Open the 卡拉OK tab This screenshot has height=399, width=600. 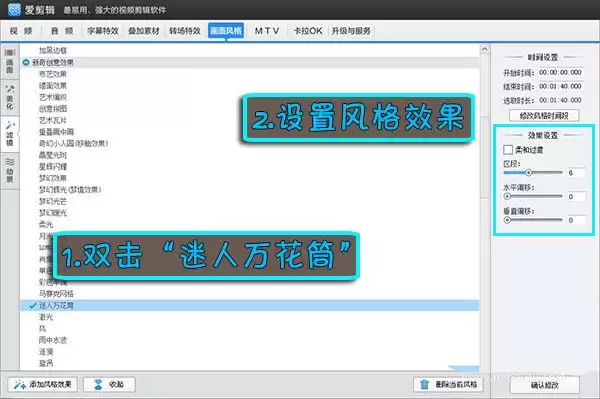tap(308, 31)
